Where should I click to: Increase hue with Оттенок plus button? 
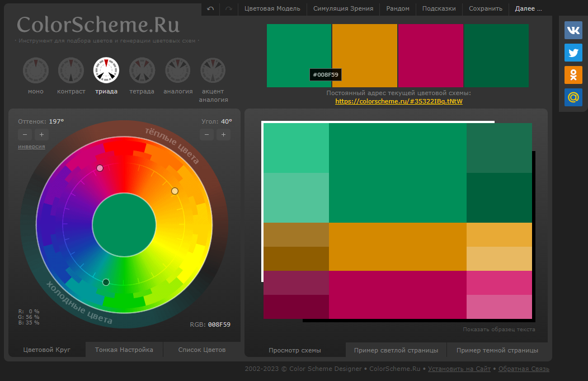click(x=41, y=134)
